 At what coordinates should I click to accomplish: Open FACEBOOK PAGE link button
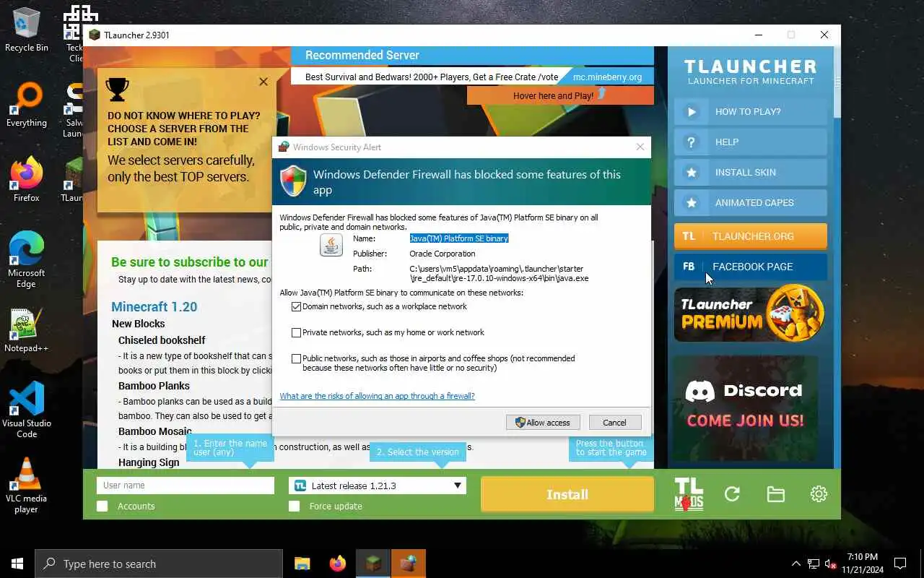[x=751, y=267]
